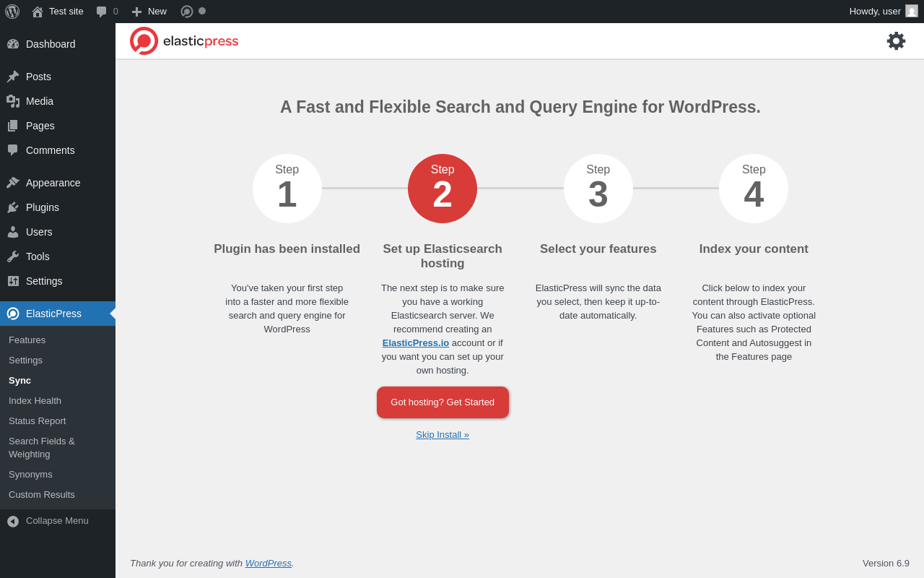Click the Collapse Menu arrow icon

coord(13,521)
